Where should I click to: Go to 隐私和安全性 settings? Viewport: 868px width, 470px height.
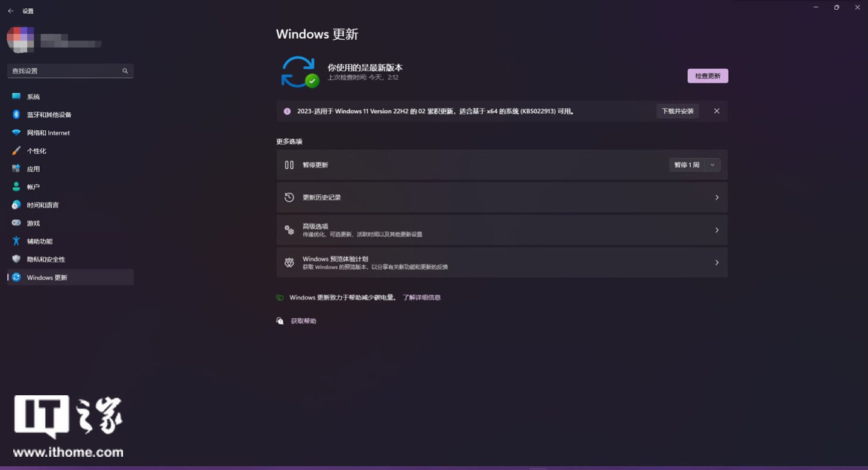pyautogui.click(x=71, y=259)
